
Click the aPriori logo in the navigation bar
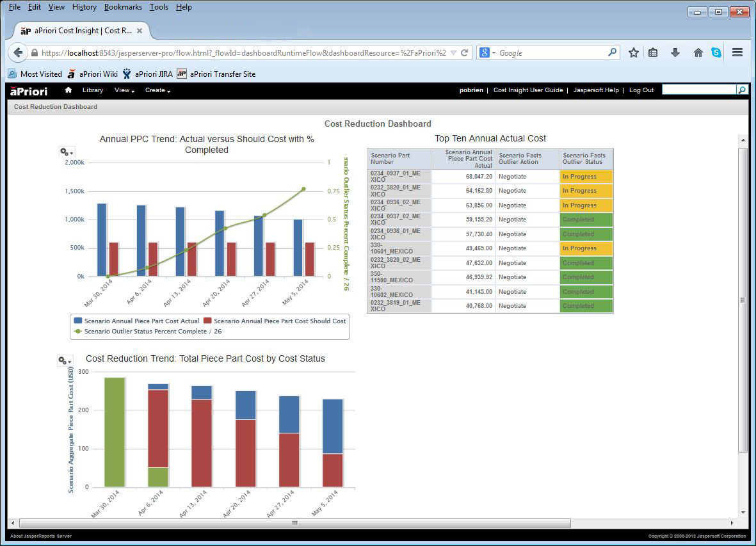[28, 90]
